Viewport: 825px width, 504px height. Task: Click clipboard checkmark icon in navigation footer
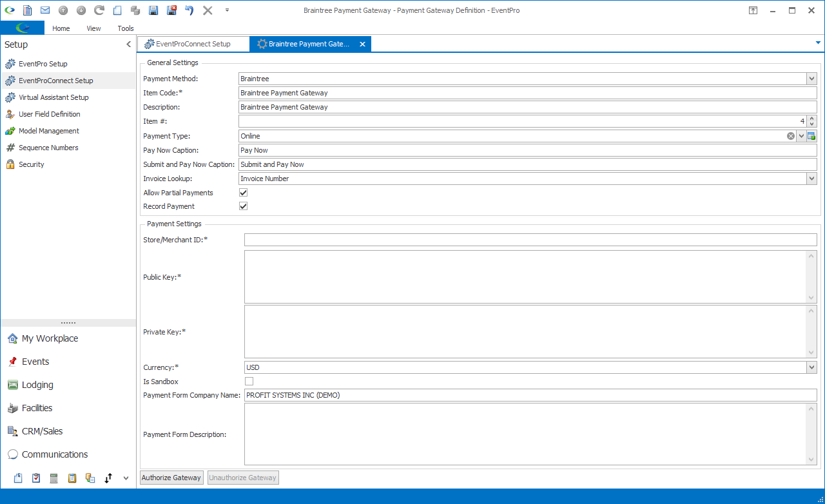[36, 478]
